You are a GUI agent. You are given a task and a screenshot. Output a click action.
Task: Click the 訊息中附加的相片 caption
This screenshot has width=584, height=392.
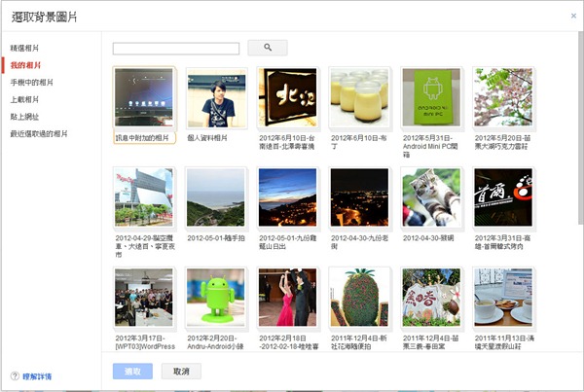142,138
